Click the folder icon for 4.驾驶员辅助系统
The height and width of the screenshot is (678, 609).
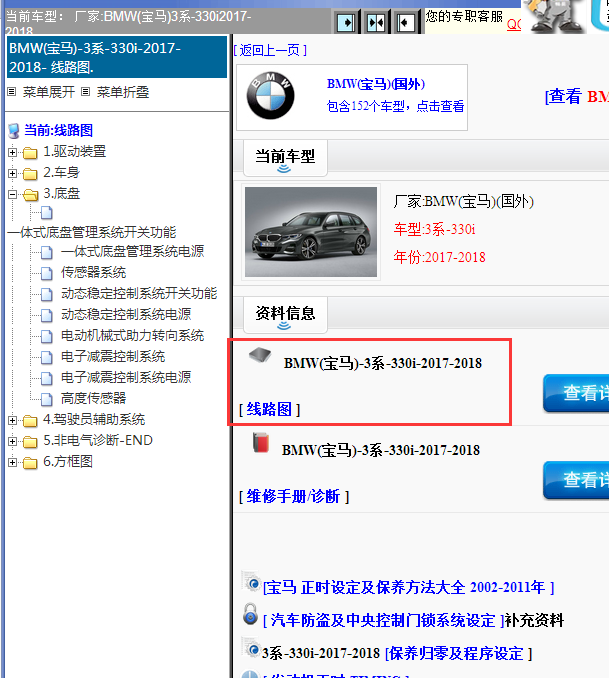[x=30, y=420]
